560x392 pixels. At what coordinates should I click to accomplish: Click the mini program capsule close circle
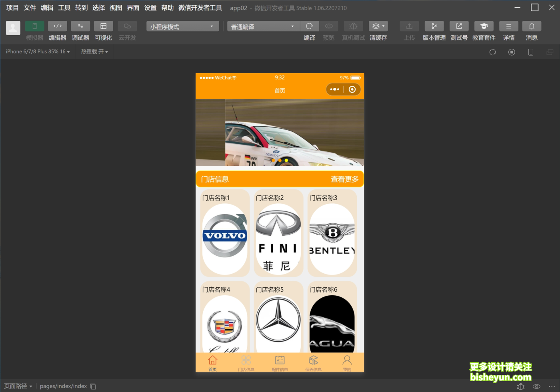tap(352, 90)
